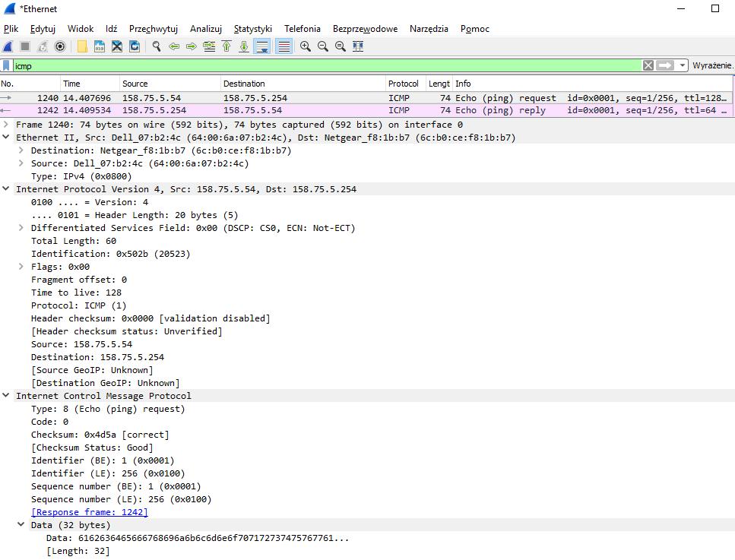Image resolution: width=735 pixels, height=560 pixels.
Task: Open the Plik menu
Action: (11, 29)
